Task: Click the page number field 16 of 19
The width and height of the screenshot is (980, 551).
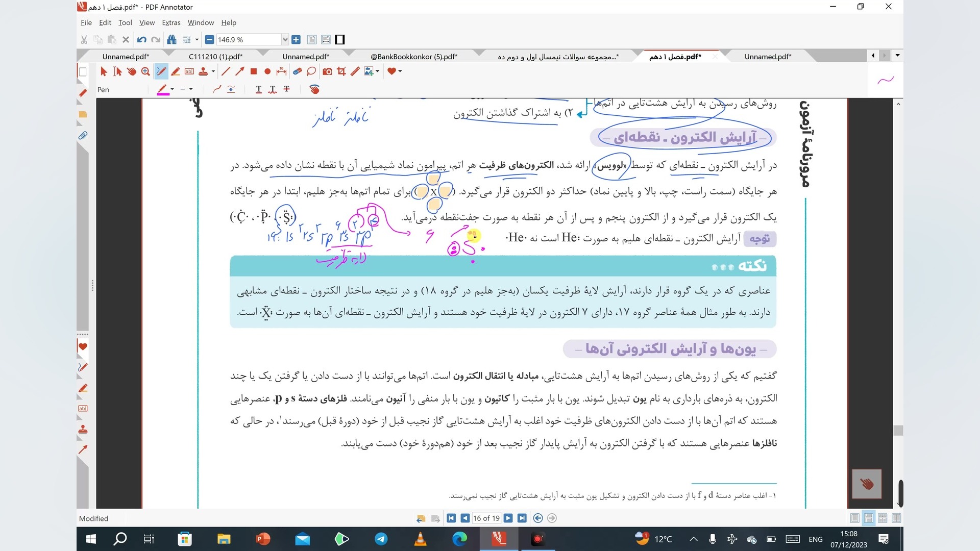Action: pos(486,518)
